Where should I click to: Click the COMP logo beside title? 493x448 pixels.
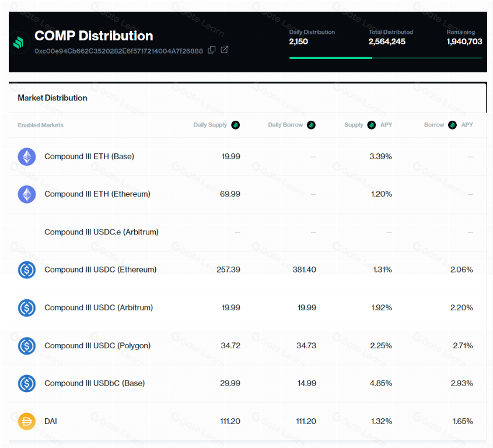19,43
